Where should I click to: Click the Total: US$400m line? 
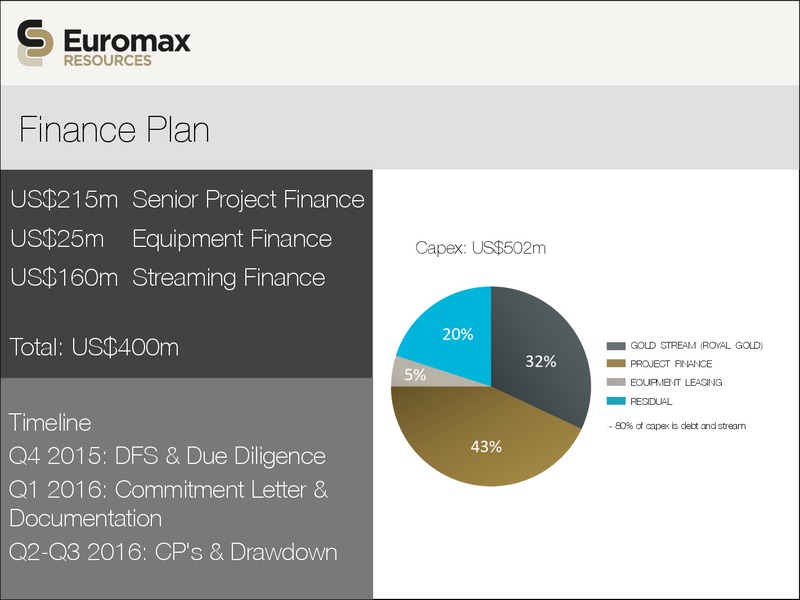(94, 347)
